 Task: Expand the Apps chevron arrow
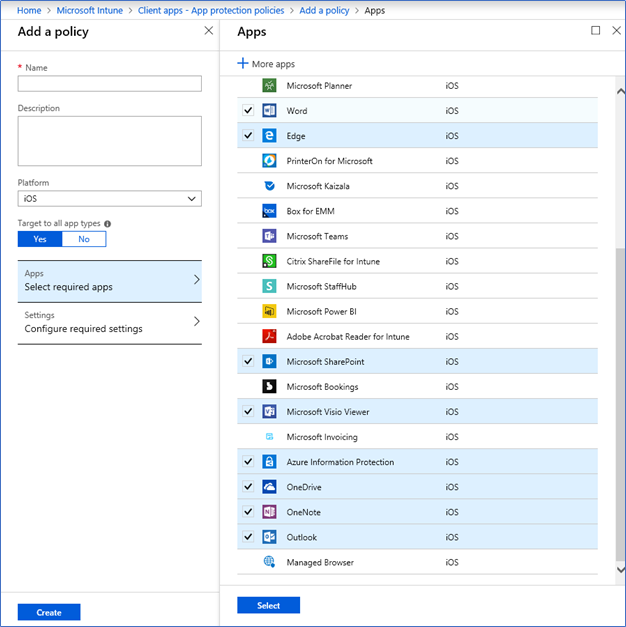point(196,280)
